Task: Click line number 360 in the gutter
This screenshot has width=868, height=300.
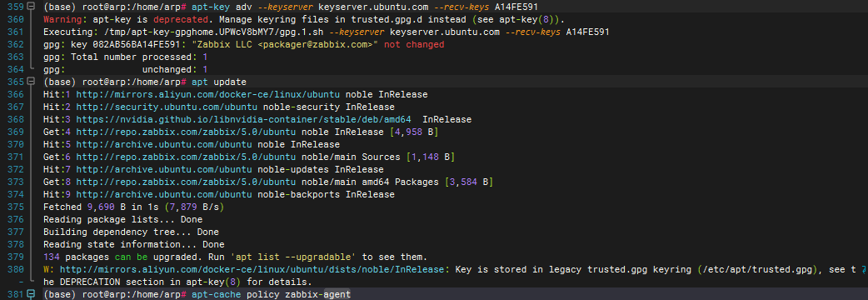Action: point(16,19)
